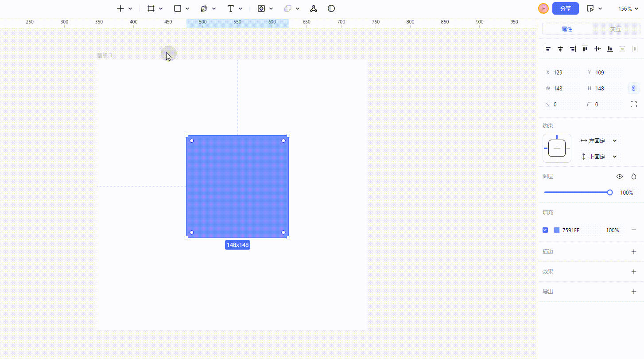644x359 pixels.
Task: Add an export setting with plus icon
Action: tap(634, 292)
